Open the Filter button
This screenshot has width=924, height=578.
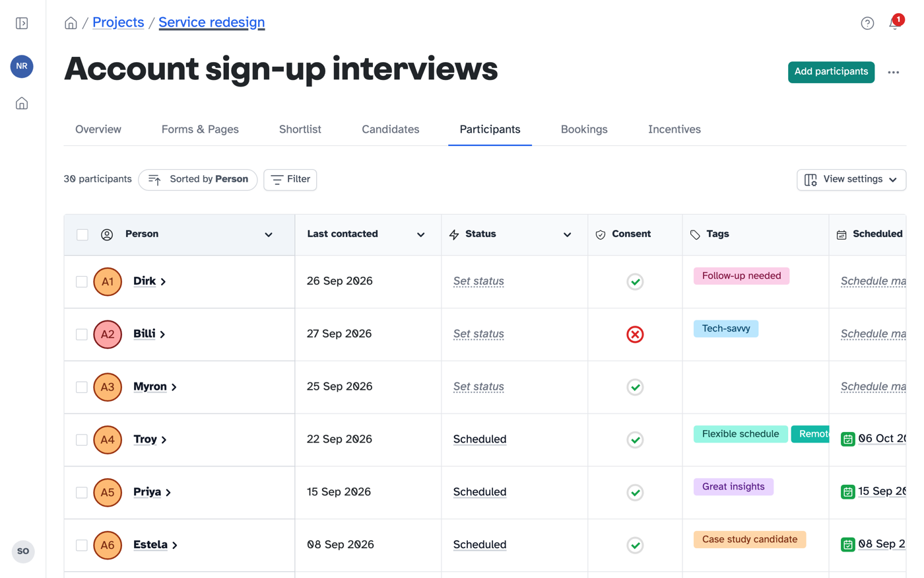click(290, 180)
